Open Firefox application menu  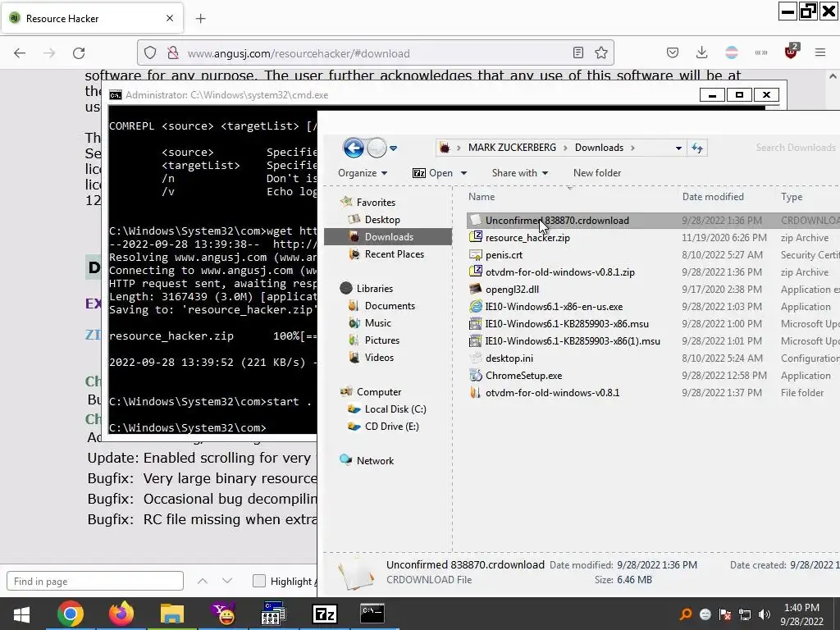click(x=820, y=52)
